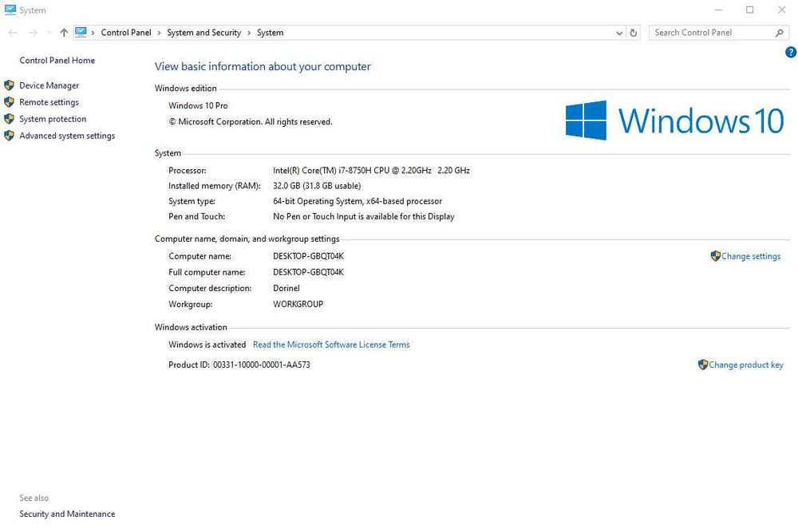Viewport: 798px width, 532px height.
Task: Open Device Manager
Action: click(x=49, y=85)
